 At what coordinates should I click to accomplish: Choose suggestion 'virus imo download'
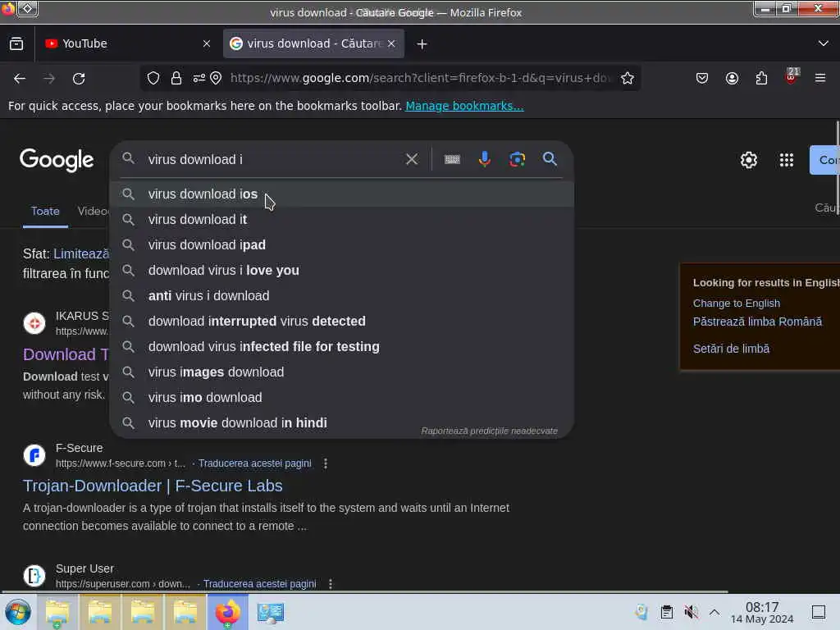(x=342, y=398)
